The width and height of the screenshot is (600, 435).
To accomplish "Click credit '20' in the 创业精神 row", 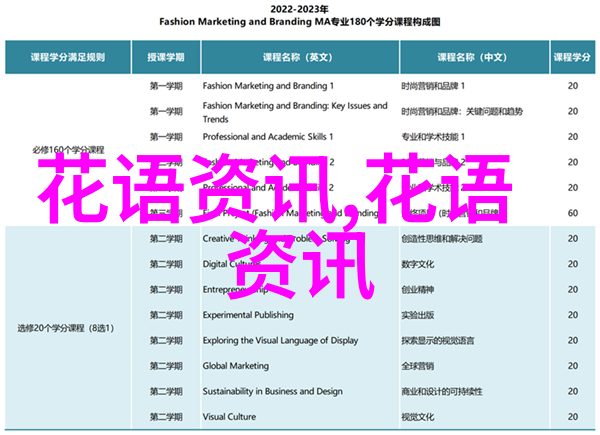I will click(x=573, y=290).
